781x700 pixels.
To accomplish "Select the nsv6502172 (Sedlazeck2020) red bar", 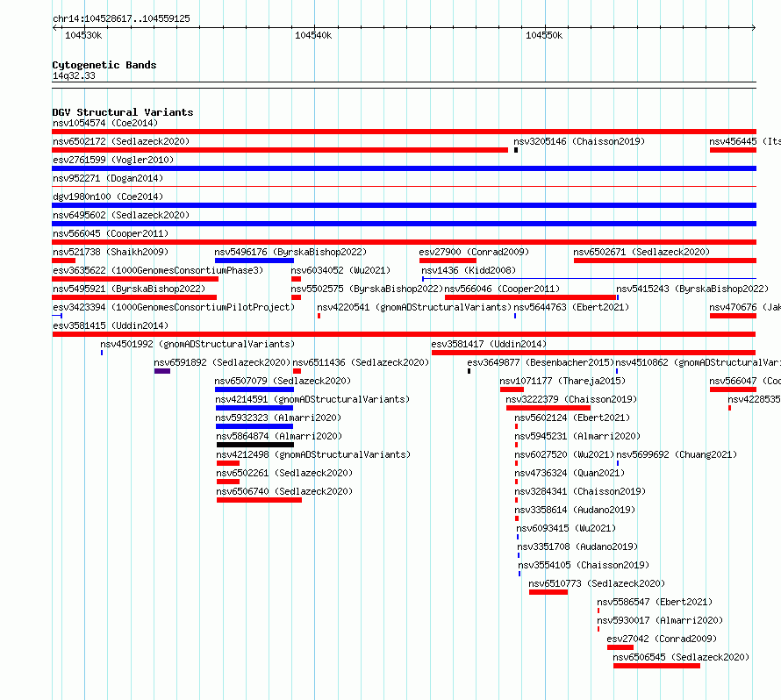I will click(x=280, y=150).
